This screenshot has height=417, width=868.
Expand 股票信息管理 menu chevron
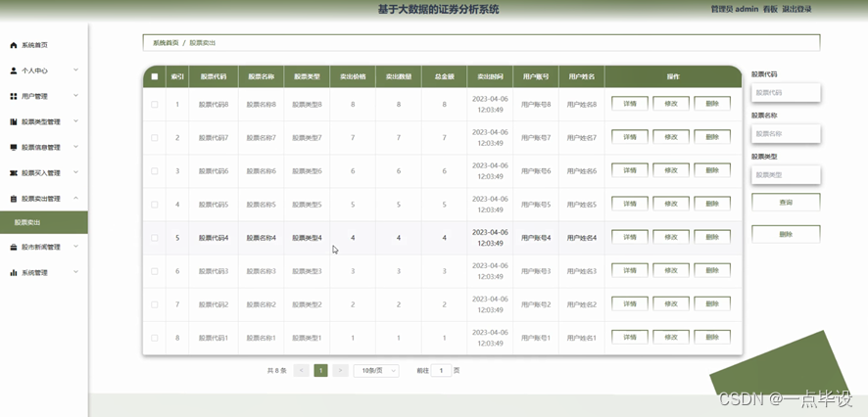click(75, 147)
